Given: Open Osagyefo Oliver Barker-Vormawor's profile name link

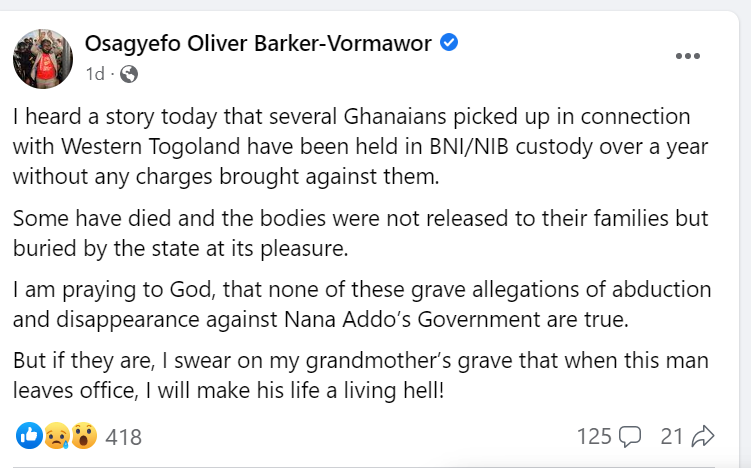Looking at the screenshot, I should [x=259, y=43].
